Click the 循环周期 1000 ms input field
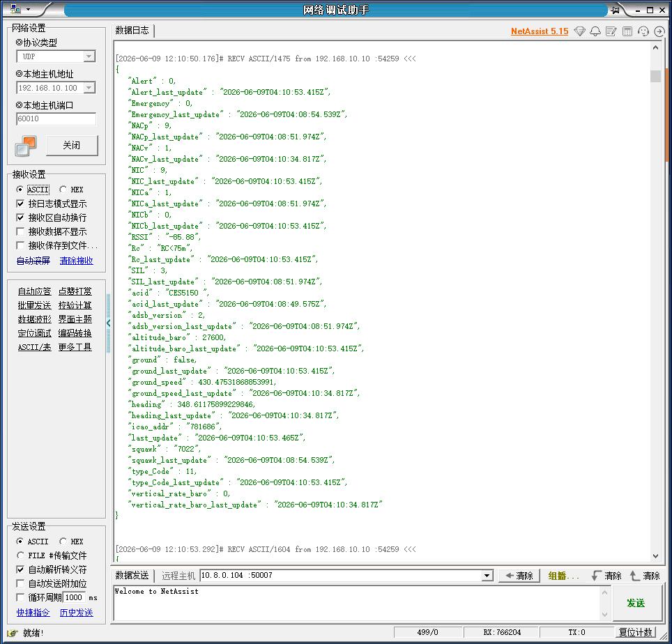This screenshot has width=672, height=644. tap(74, 597)
